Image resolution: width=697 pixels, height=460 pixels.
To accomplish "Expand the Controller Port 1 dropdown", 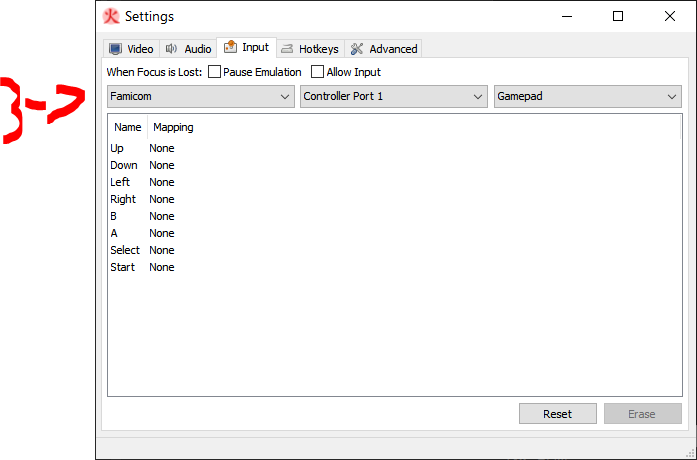I will pos(393,97).
